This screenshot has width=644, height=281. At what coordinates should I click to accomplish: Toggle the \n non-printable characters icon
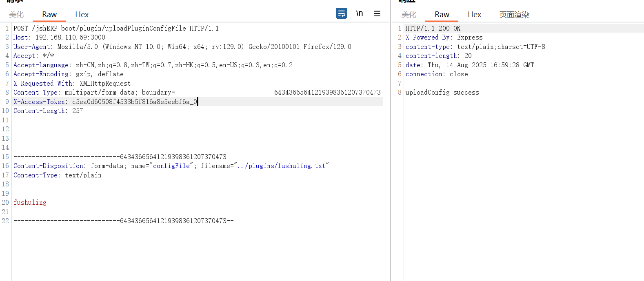tap(360, 13)
